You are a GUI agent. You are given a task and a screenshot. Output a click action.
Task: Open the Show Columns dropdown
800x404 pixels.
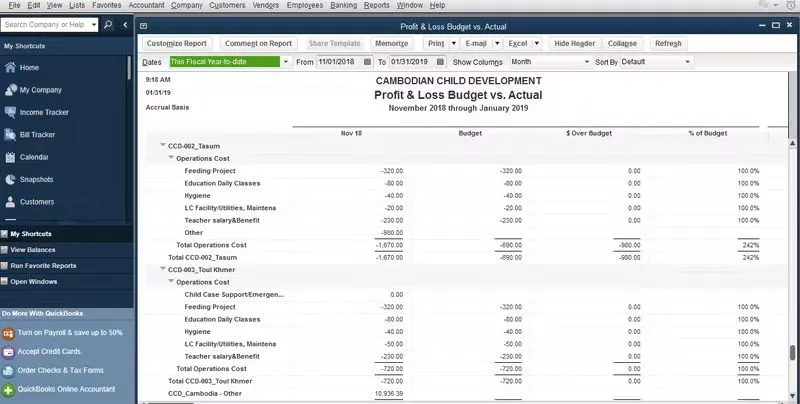click(x=586, y=62)
